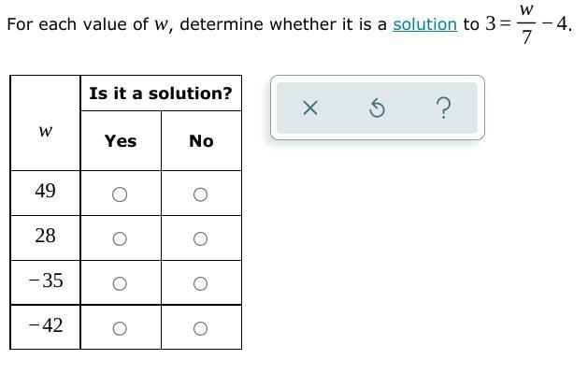Click the w column header cell
588x374 pixels.
click(45, 131)
